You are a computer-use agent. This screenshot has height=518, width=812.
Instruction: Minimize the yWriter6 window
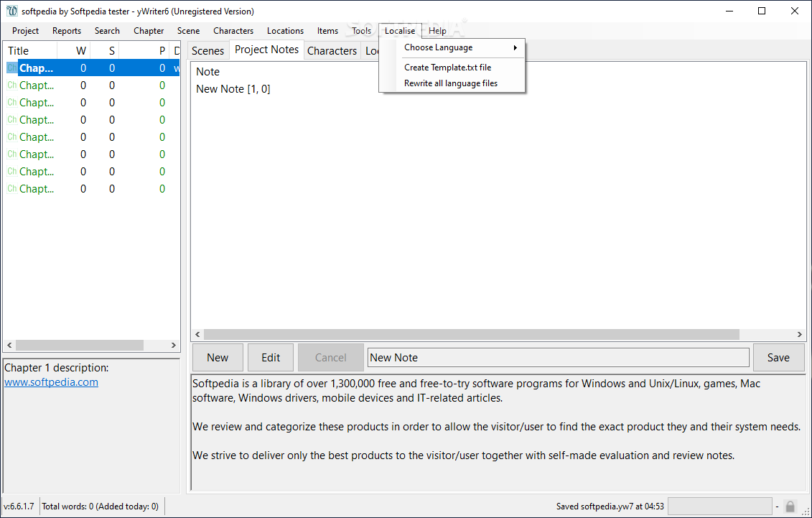point(729,11)
